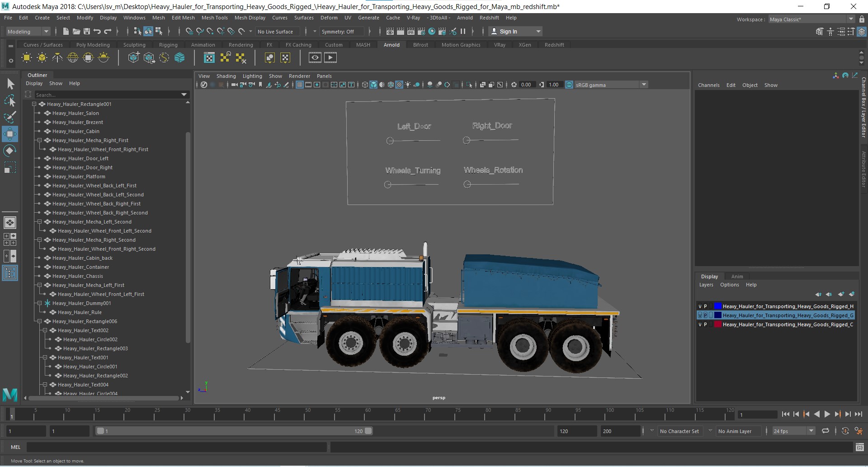Select the Scale tool

click(x=10, y=167)
